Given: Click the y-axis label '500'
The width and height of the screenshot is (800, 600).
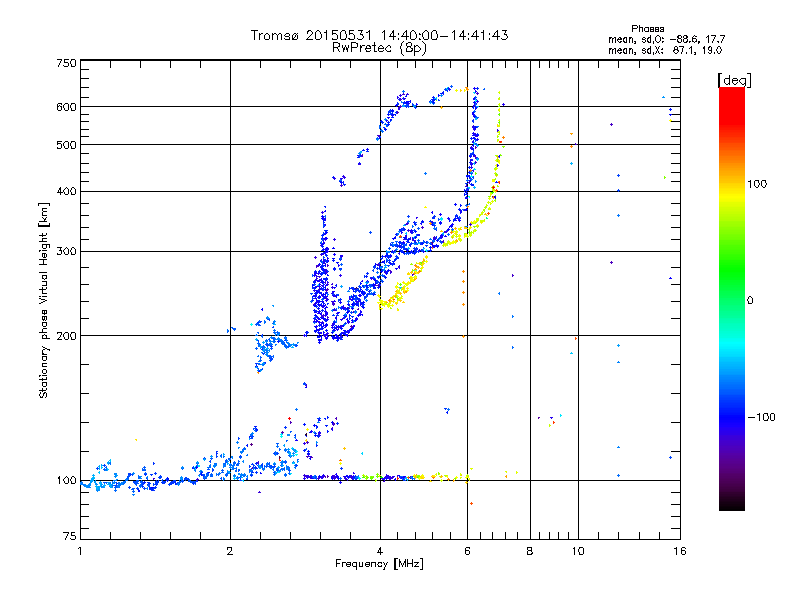Looking at the screenshot, I should coord(66,145).
